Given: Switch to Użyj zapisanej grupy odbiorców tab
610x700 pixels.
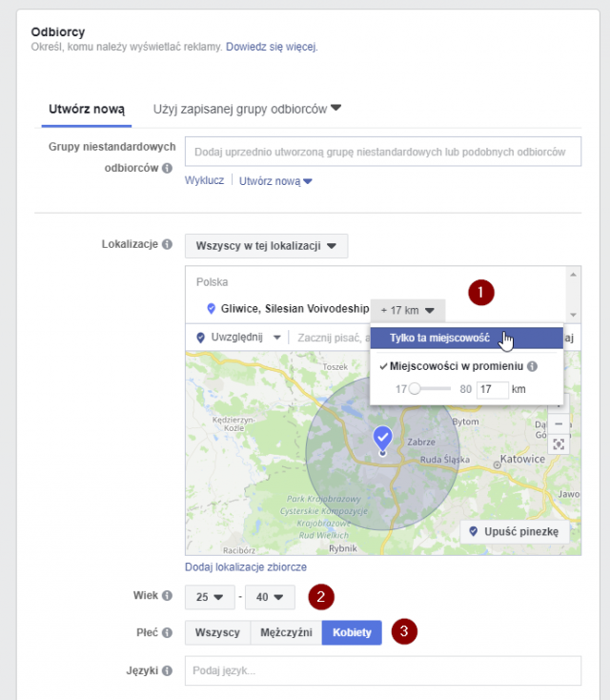Looking at the screenshot, I should click(x=247, y=109).
